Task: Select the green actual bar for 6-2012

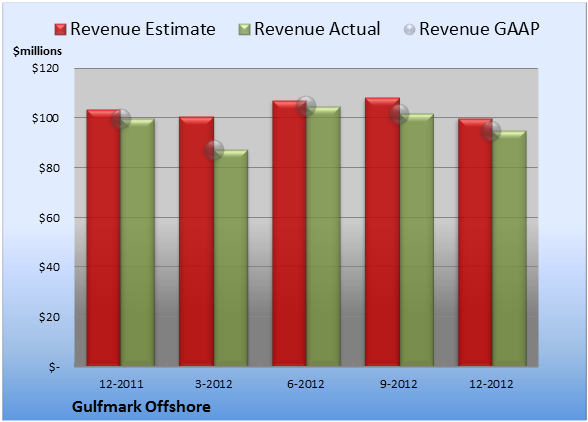Action: (324, 236)
